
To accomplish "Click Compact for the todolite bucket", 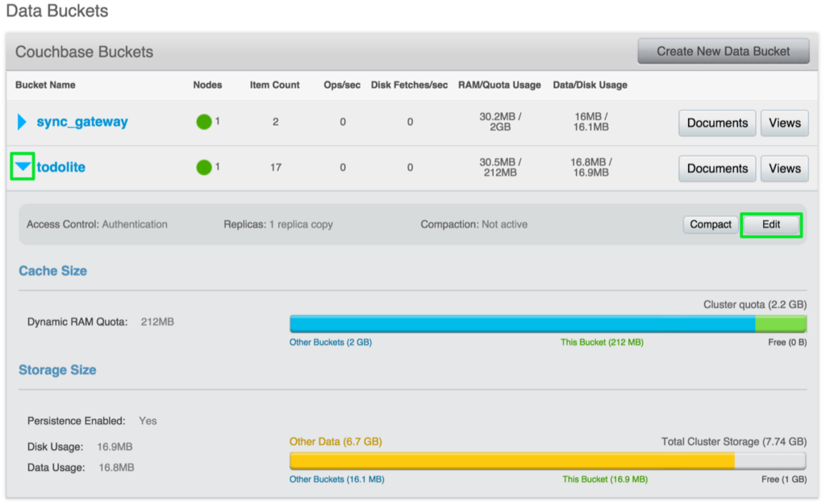I will (710, 225).
